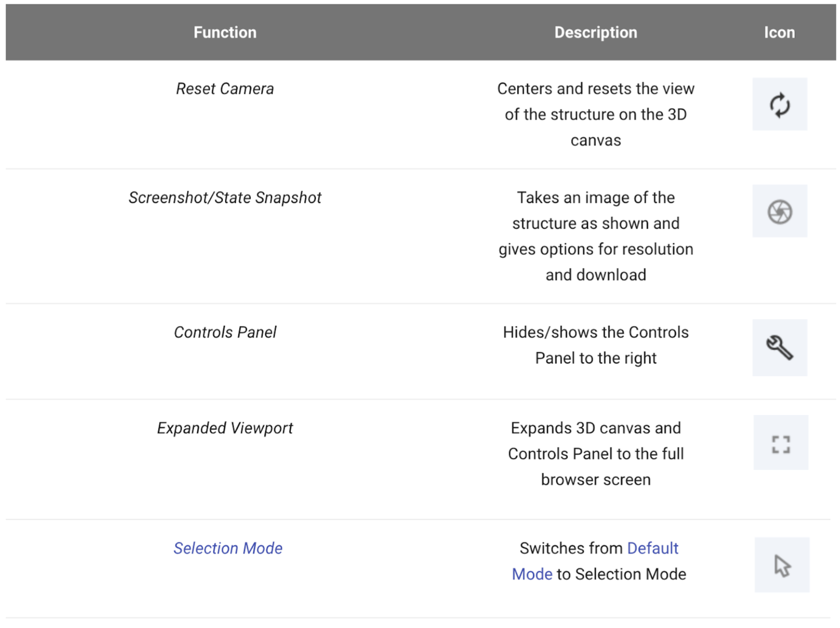Click the Function column header

(x=225, y=32)
